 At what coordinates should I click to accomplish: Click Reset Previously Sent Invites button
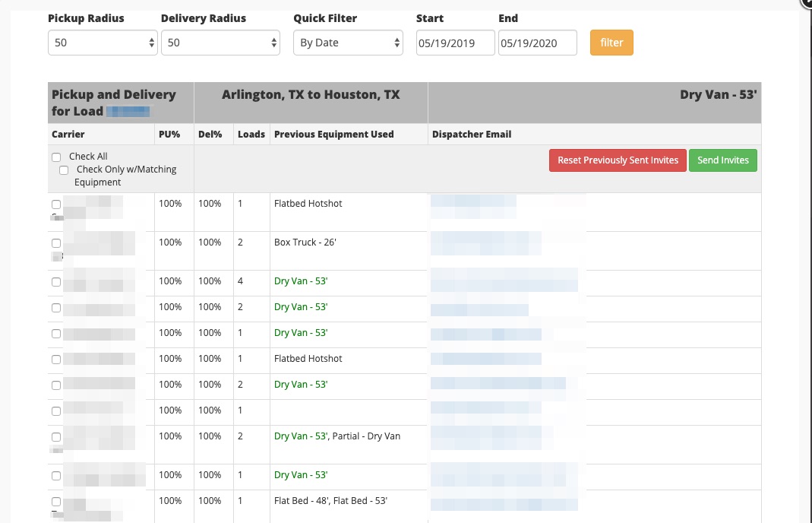pyautogui.click(x=618, y=160)
